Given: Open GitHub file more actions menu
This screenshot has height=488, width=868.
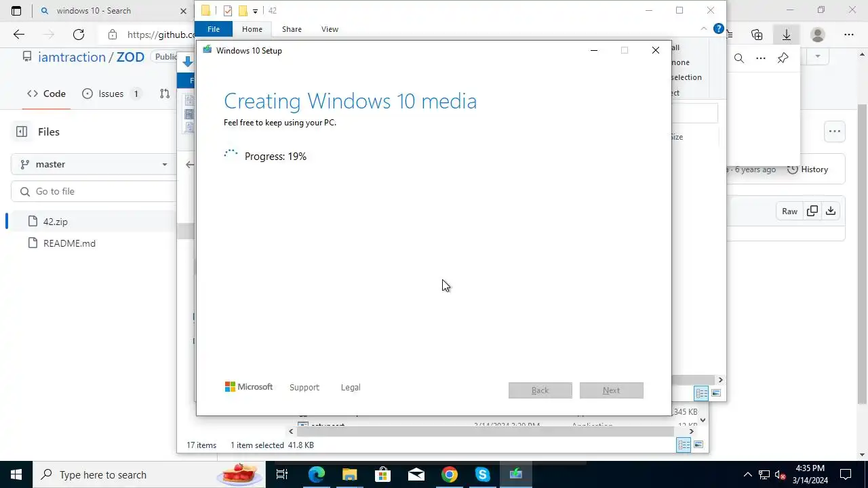Looking at the screenshot, I should click(834, 131).
